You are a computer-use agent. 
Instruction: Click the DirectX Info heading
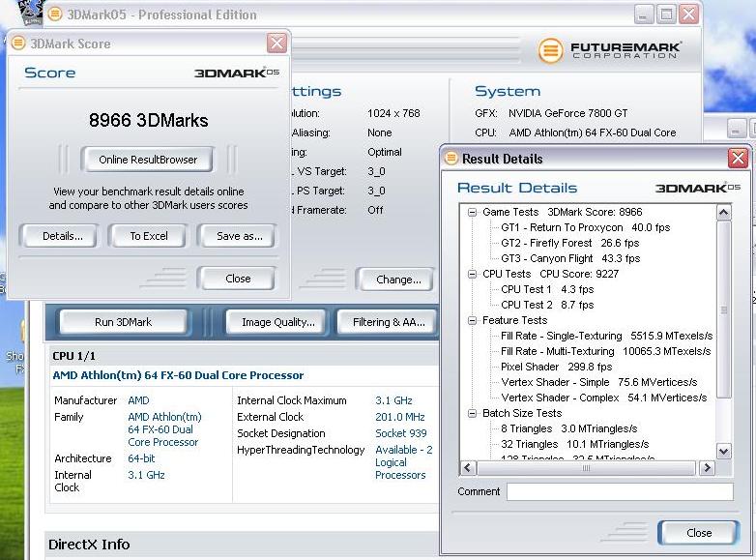(x=89, y=545)
